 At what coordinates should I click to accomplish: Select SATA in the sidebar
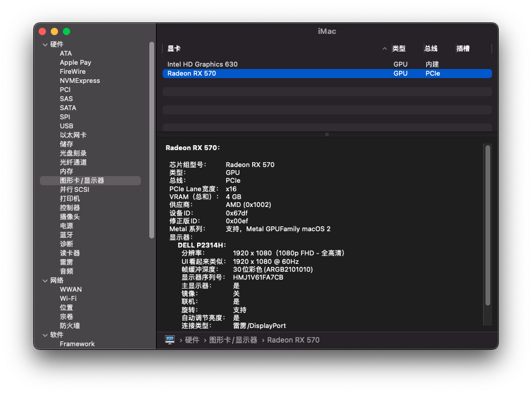coord(68,108)
